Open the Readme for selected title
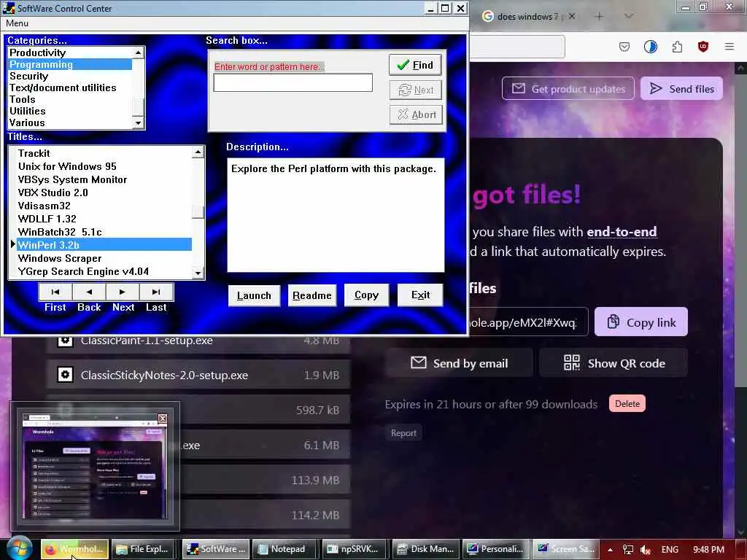747x560 pixels. [312, 296]
